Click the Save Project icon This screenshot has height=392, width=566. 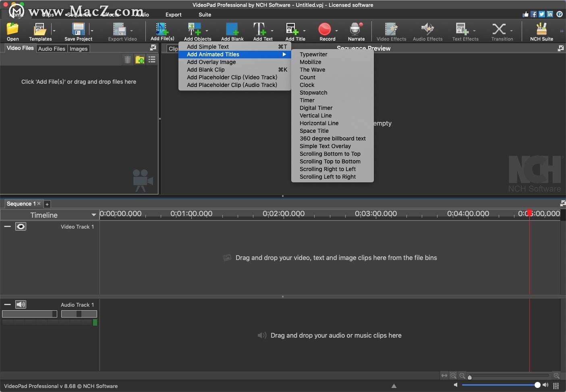[x=78, y=29]
